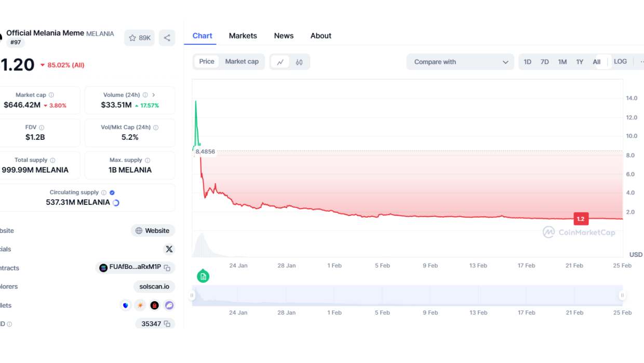Click FDV info icon
Viewport: 644px width, 363px height.
point(42,127)
